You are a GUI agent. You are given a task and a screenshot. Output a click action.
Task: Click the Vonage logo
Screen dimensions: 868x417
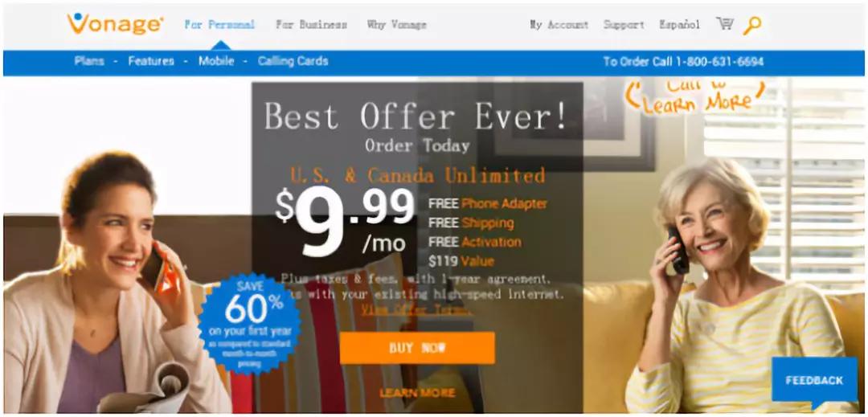115,24
